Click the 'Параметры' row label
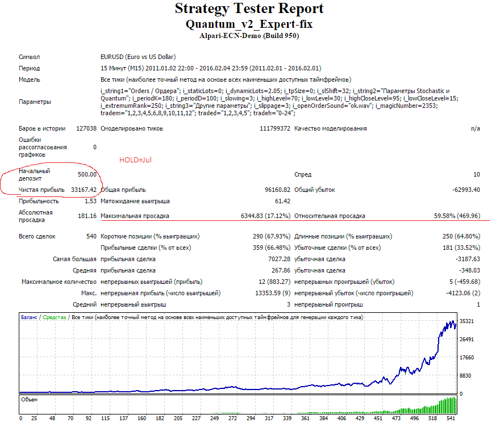504x423 pixels. point(35,102)
